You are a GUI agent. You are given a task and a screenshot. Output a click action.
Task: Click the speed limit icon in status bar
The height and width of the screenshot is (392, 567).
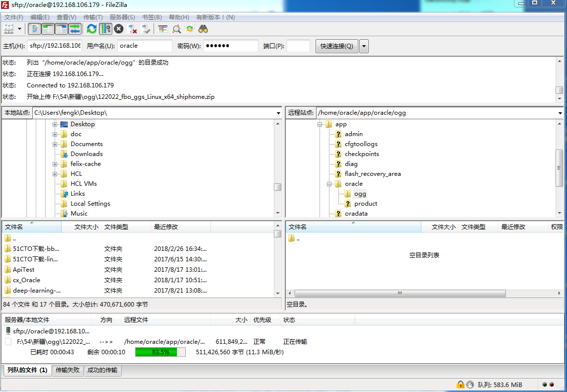click(470, 385)
